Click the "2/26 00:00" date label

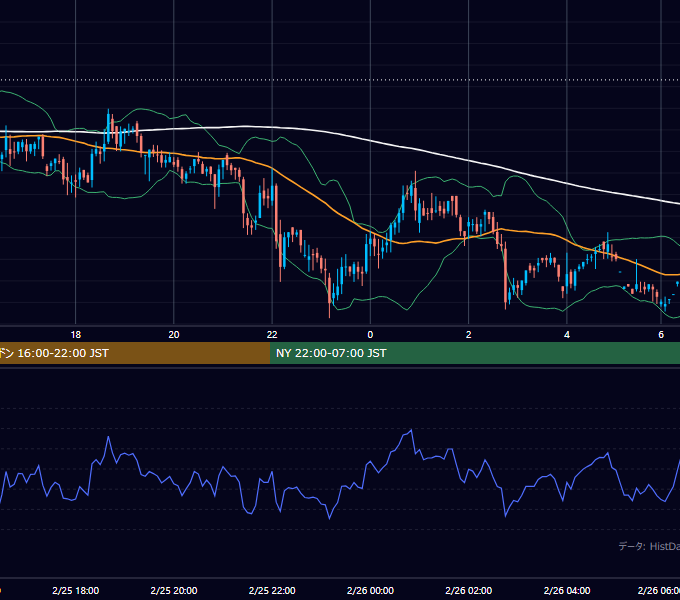point(370,590)
